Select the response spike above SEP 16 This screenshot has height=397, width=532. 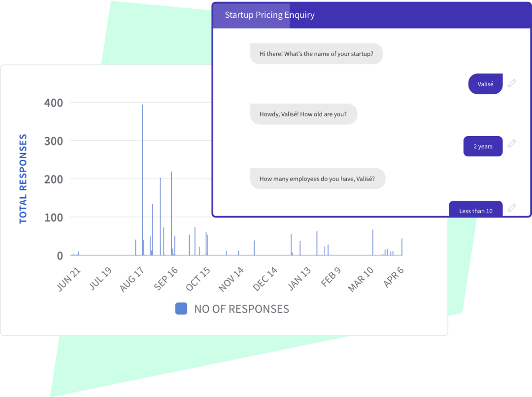click(171, 212)
